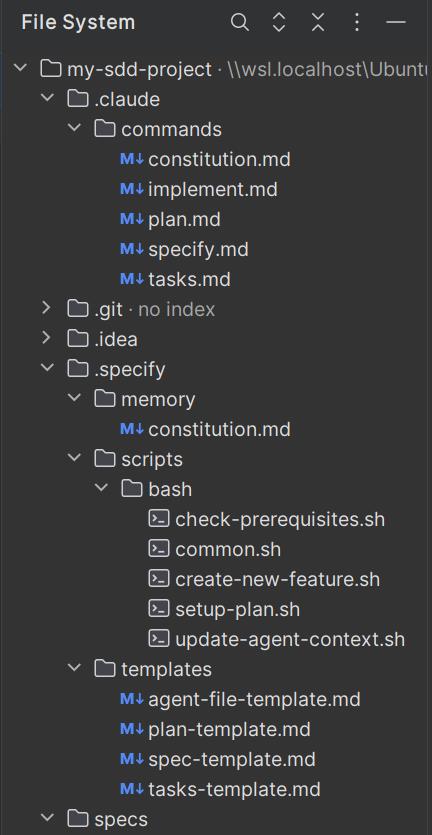The height and width of the screenshot is (835, 432).
Task: Open spec-template.md in templates
Action: (232, 759)
